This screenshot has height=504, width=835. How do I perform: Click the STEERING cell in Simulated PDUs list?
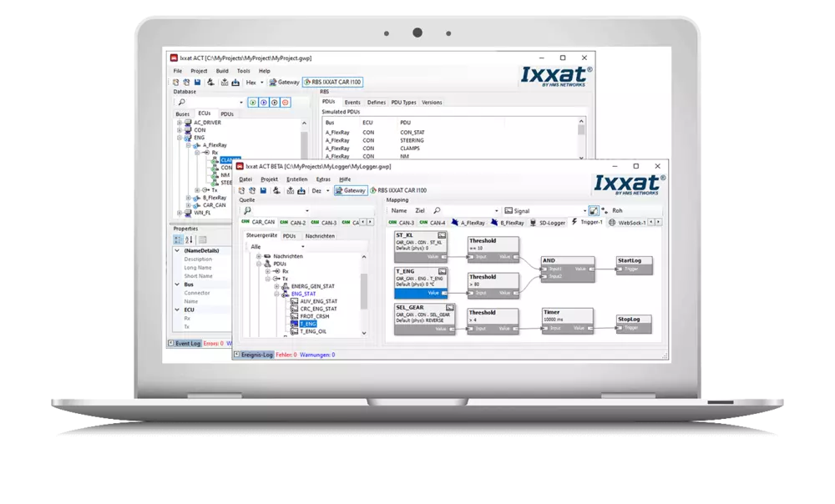point(412,140)
